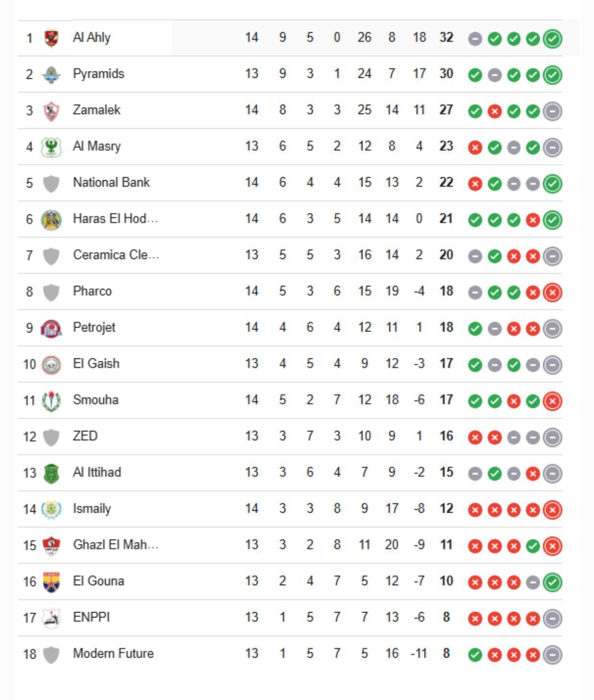Screen dimensions: 594x700
Task: Click Al Ahly's most recent win indicator
Action: 552,39
